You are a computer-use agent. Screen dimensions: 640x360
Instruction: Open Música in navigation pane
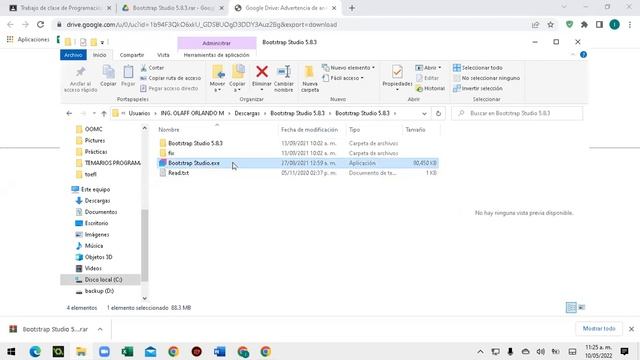[x=93, y=246]
